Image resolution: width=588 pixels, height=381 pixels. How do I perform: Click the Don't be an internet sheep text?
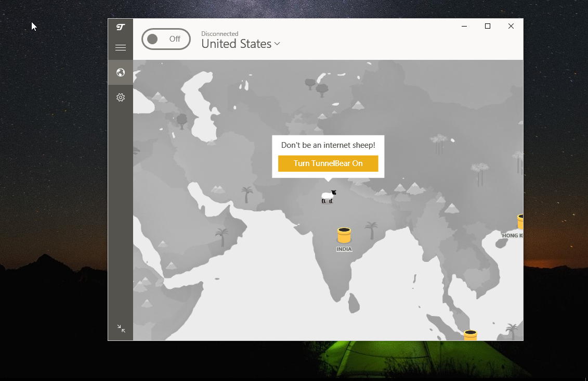coord(328,145)
